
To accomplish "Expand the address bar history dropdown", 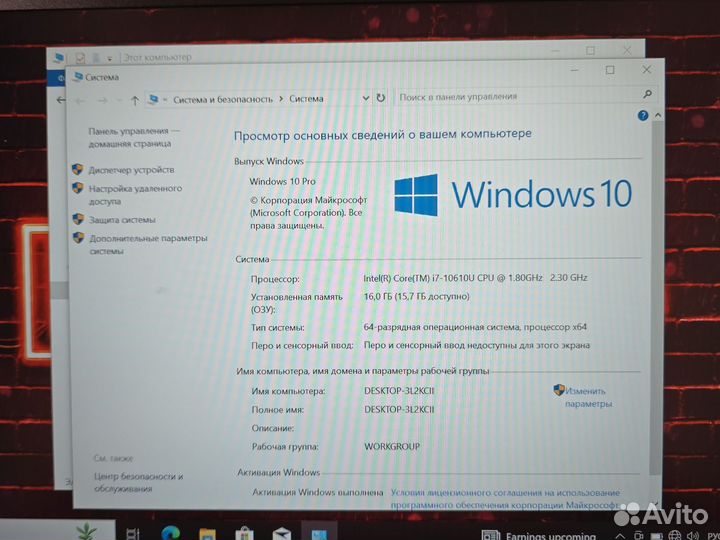I will [366, 98].
